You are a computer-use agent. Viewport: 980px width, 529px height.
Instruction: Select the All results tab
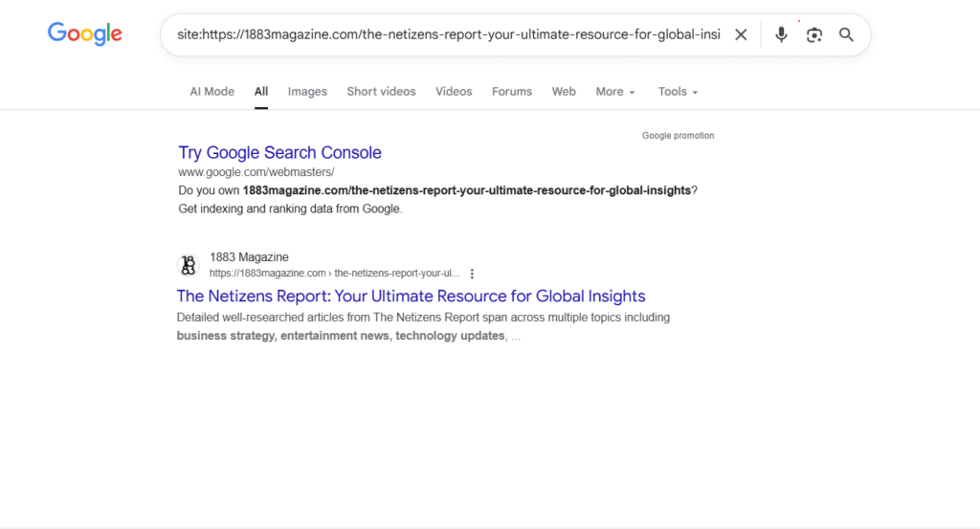point(261,92)
